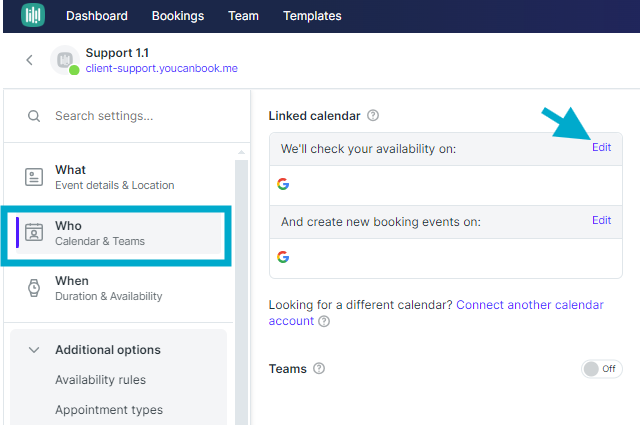The width and height of the screenshot is (640, 425).
Task: Click the YouCanBookMe logo icon
Action: pyautogui.click(x=33, y=15)
